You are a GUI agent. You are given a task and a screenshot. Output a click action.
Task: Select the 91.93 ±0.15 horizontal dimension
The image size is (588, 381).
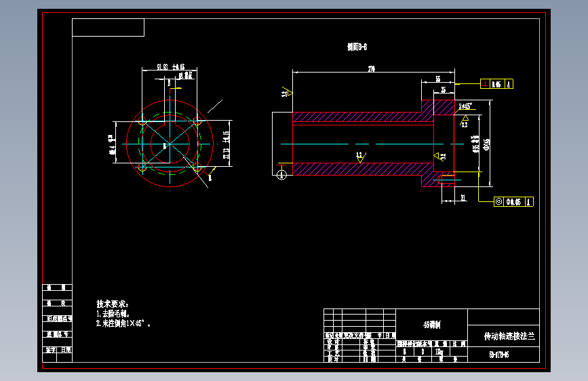171,66
